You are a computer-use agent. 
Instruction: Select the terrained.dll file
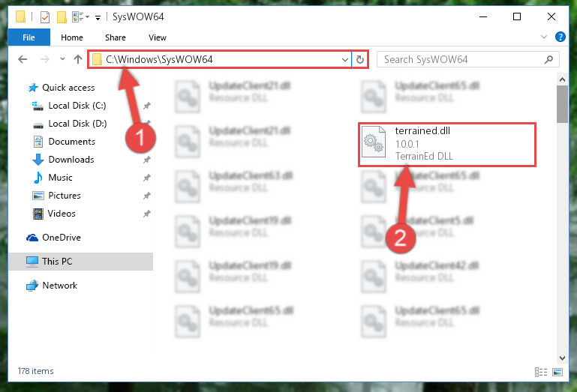pos(446,145)
